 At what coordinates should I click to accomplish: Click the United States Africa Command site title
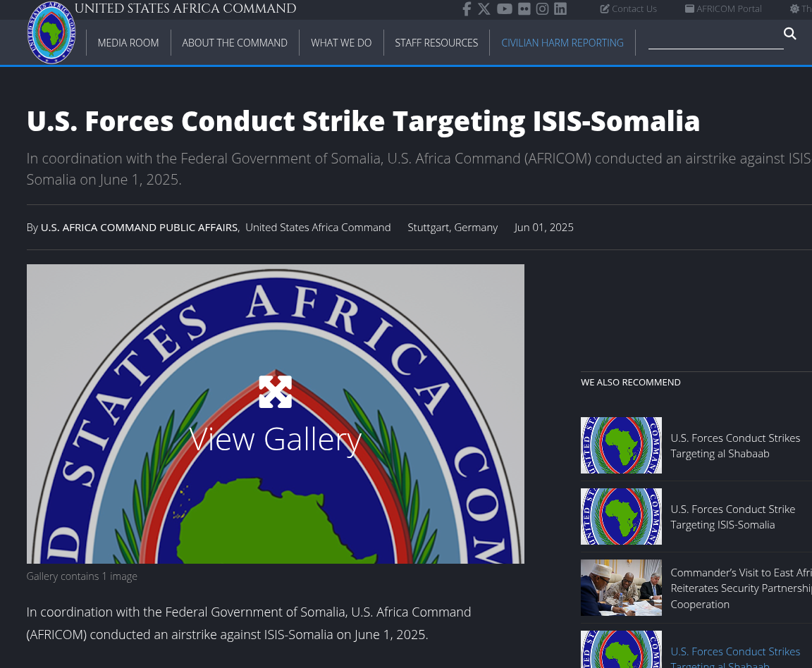click(185, 8)
